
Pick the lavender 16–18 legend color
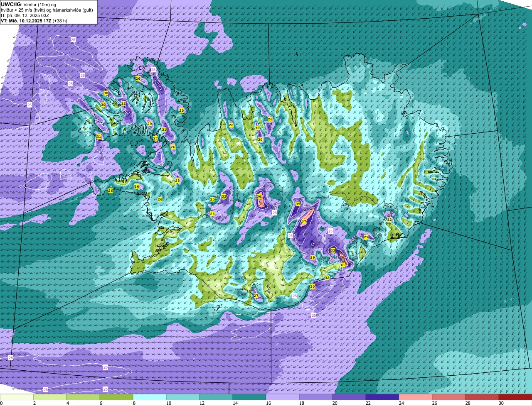pos(283,397)
